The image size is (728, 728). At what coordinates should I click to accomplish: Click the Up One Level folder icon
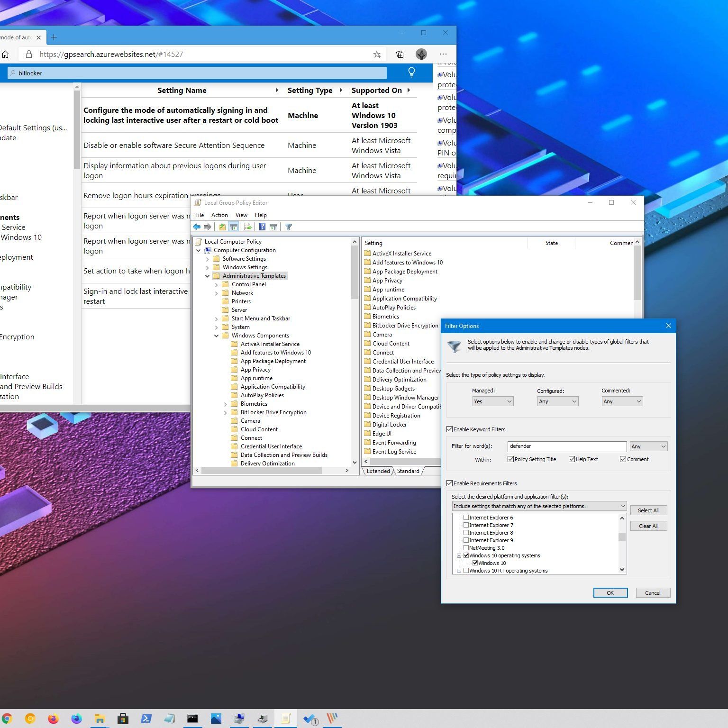pyautogui.click(x=222, y=227)
